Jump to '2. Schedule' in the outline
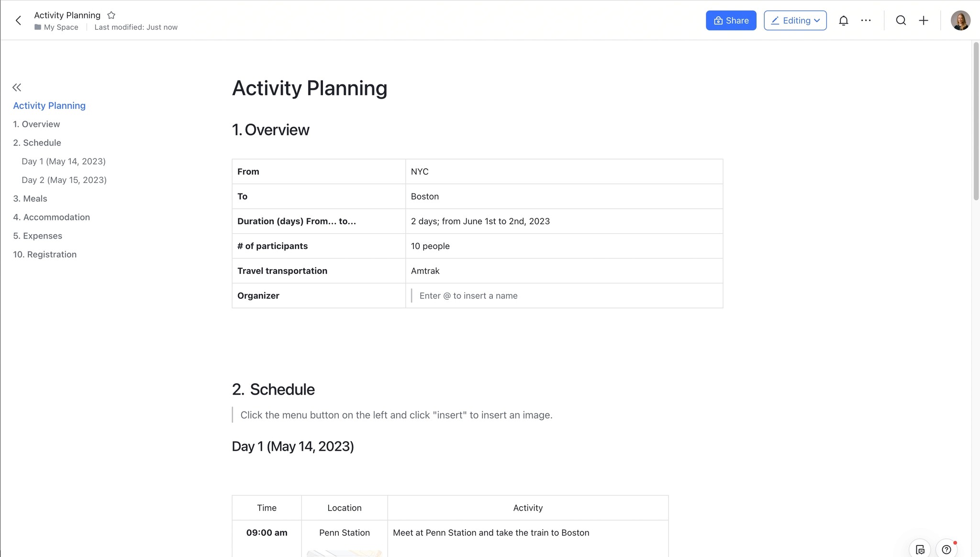This screenshot has width=980, height=557. tap(37, 142)
